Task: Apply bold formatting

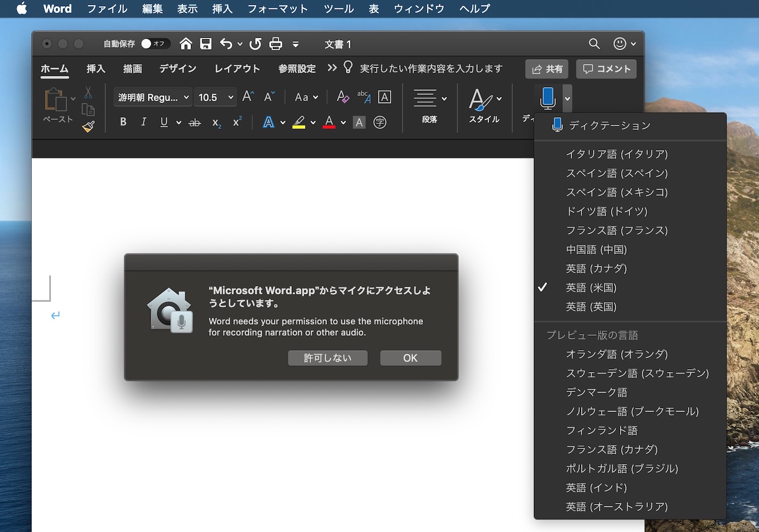Action: 123,122
